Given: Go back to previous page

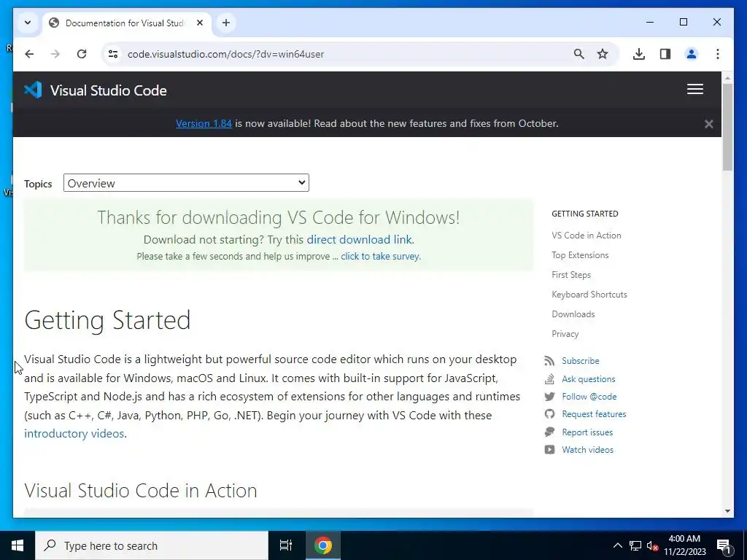Looking at the screenshot, I should coord(29,54).
